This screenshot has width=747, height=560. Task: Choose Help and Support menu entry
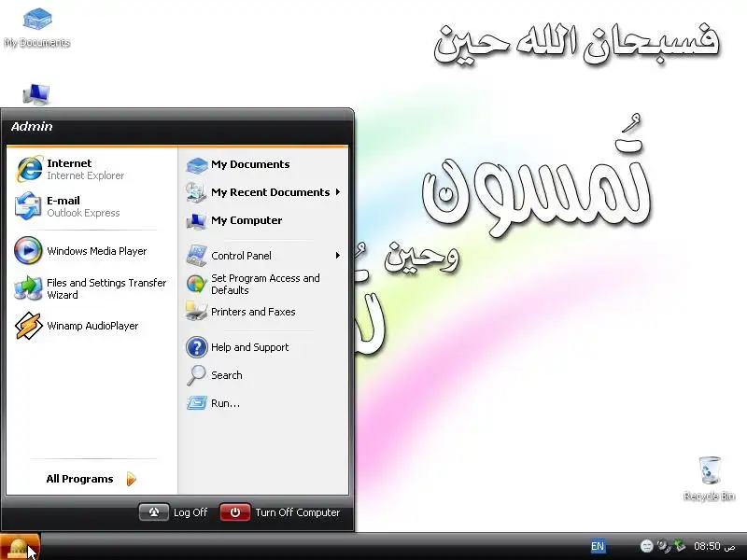249,347
